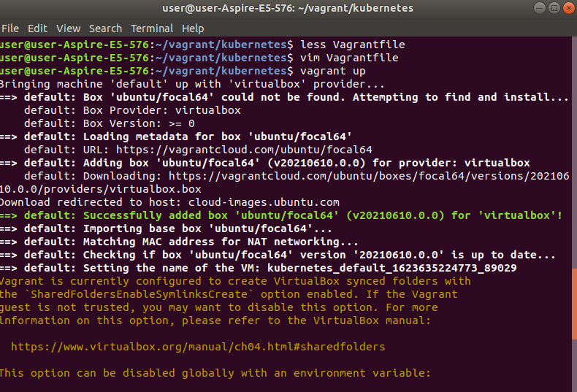Click 'Adding box 'ubuntu/focal64'' line
Screen dimensions: 577x392
[x=265, y=163]
